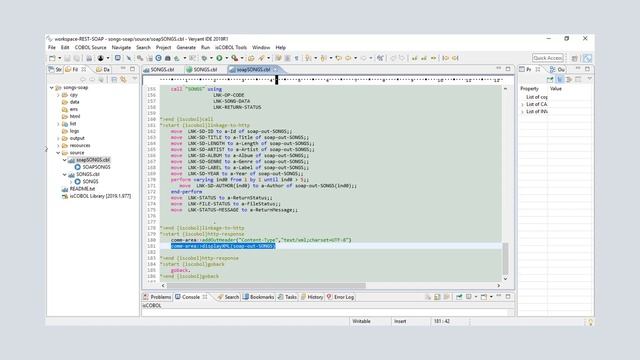The image size is (640, 360).
Task: Close the soapSONGS.cbl editor tab
Action: click(x=276, y=70)
